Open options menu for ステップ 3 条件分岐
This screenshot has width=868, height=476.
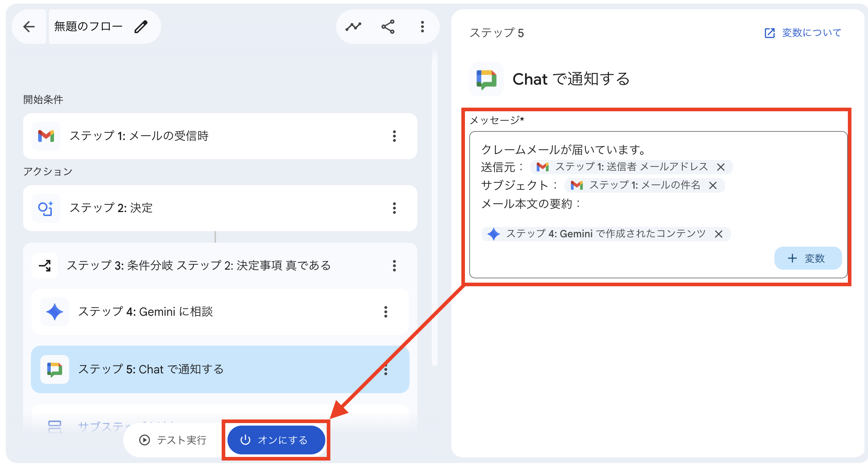pyautogui.click(x=394, y=266)
